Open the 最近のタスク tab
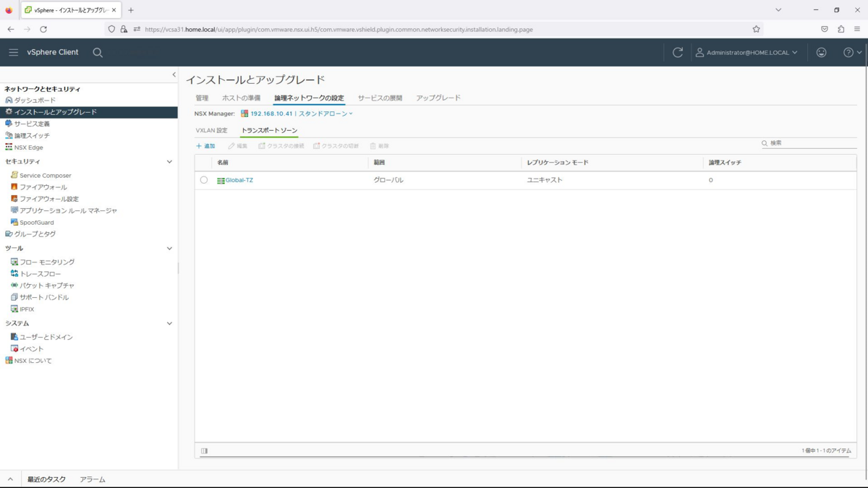The image size is (868, 488). 46,479
